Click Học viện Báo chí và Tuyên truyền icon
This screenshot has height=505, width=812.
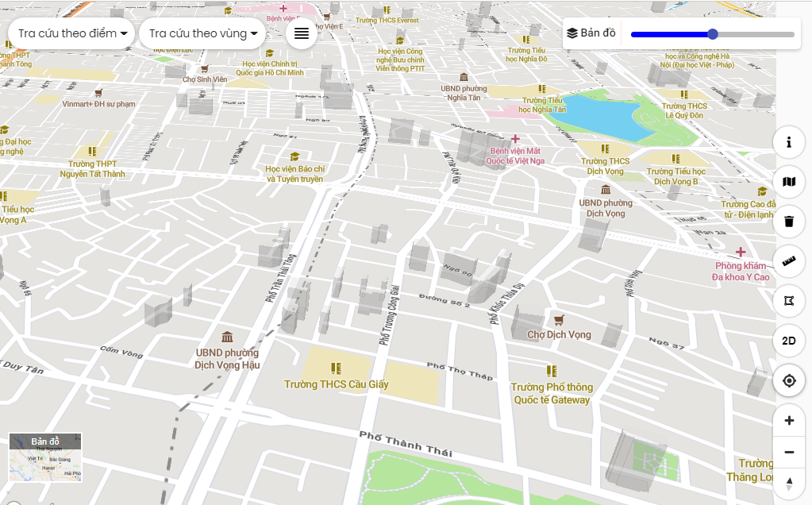(294, 156)
